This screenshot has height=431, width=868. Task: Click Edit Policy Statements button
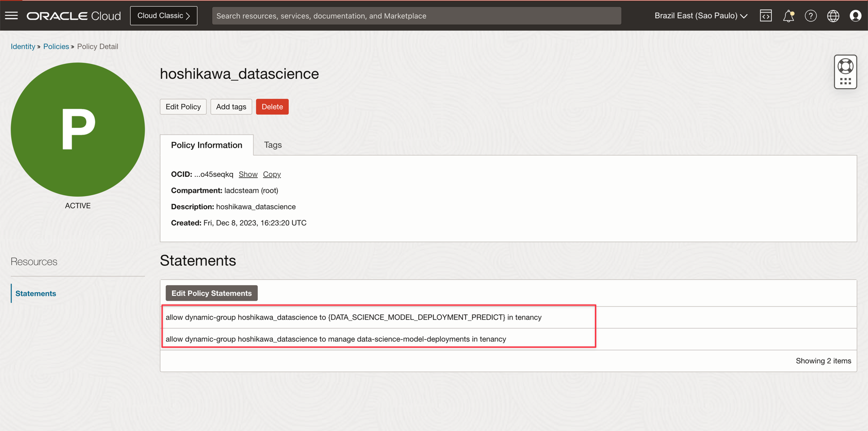[x=211, y=293]
